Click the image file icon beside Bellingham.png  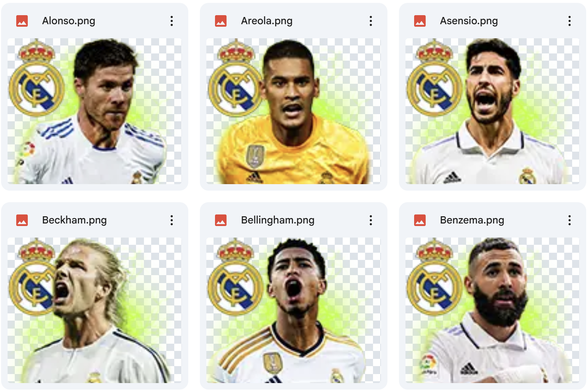pos(221,220)
